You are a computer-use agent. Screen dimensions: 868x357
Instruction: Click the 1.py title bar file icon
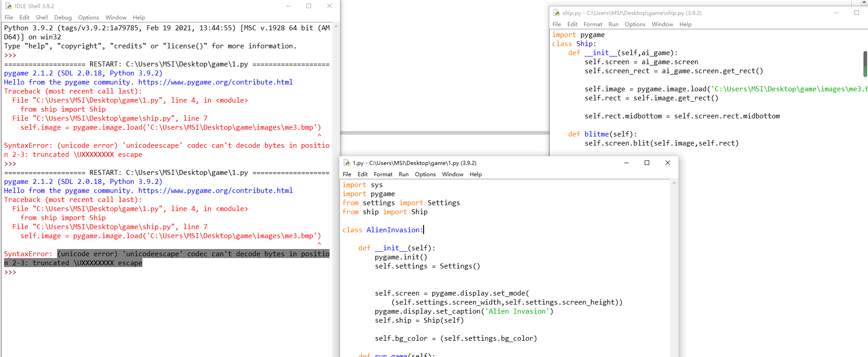click(346, 163)
